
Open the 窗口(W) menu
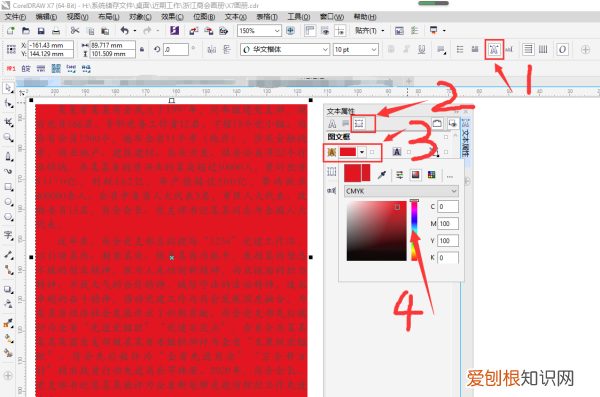(332, 17)
